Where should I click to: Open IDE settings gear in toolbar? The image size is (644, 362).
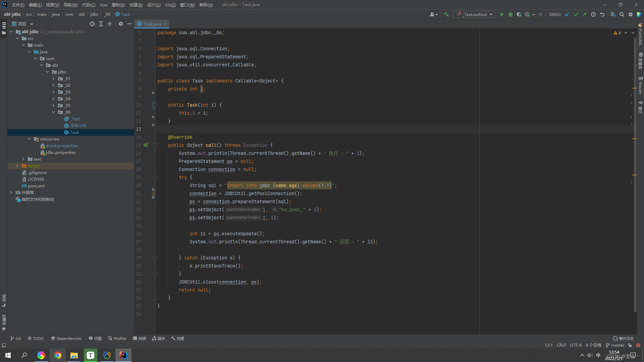631,14
